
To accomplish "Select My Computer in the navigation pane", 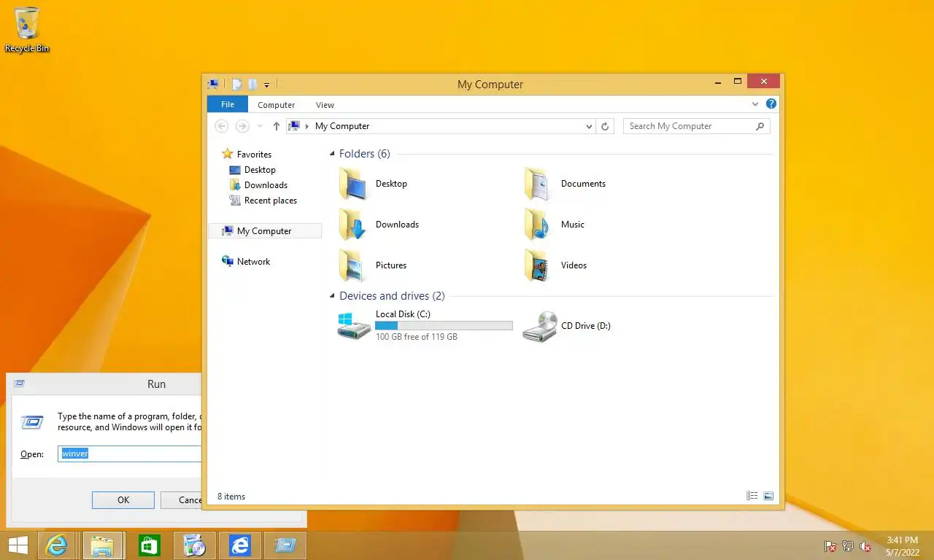I will coord(265,231).
